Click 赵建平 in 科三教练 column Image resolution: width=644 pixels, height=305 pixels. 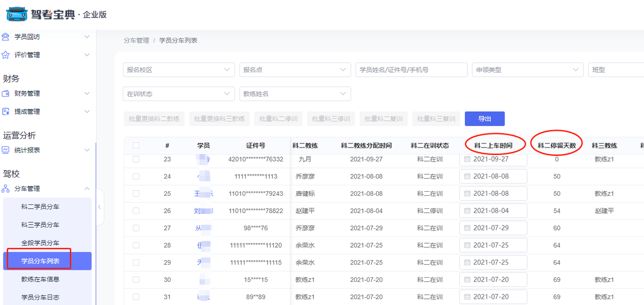tap(604, 211)
